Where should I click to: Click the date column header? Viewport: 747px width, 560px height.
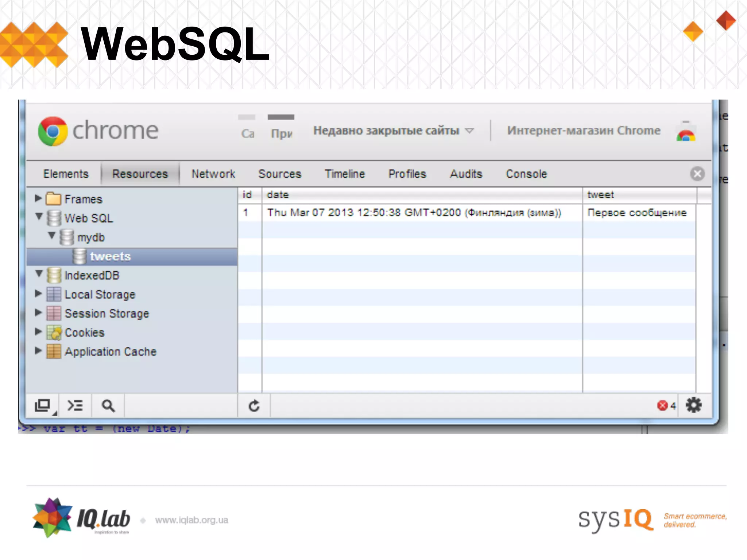pos(422,195)
